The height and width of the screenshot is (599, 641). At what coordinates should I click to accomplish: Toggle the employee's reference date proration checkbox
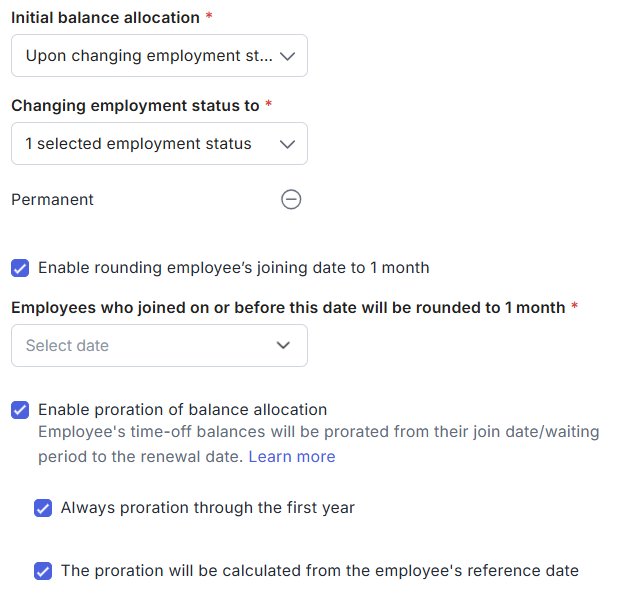43,571
